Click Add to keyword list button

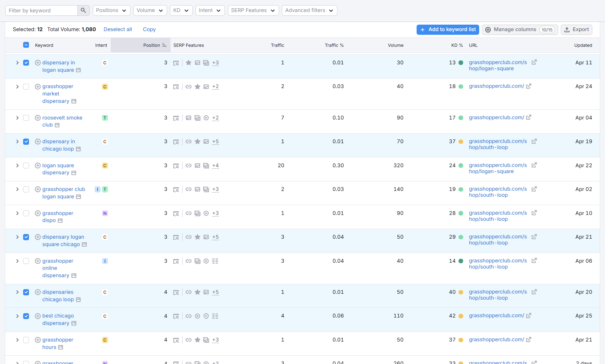point(448,30)
